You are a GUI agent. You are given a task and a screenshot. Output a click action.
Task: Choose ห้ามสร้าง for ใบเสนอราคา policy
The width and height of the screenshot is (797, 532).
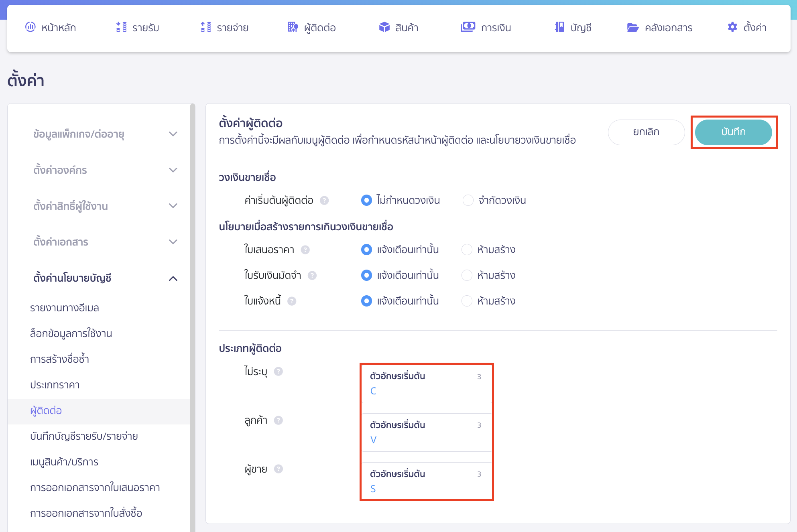[x=467, y=250]
